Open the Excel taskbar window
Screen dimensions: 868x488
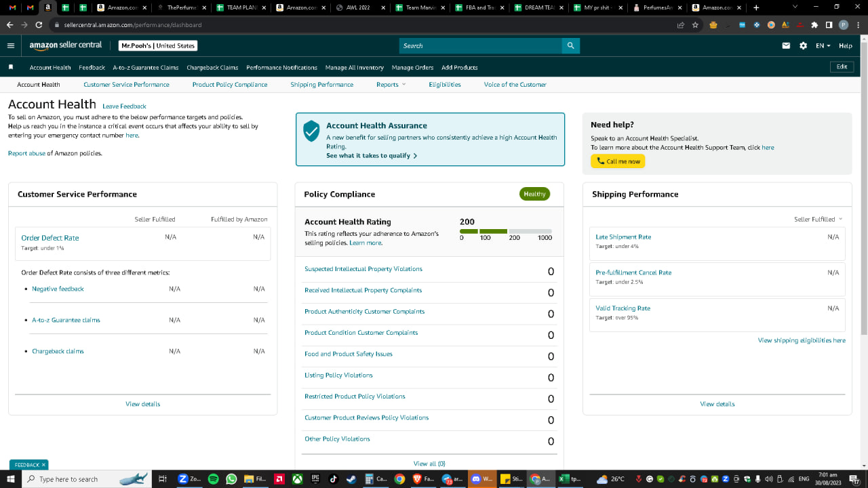570,479
